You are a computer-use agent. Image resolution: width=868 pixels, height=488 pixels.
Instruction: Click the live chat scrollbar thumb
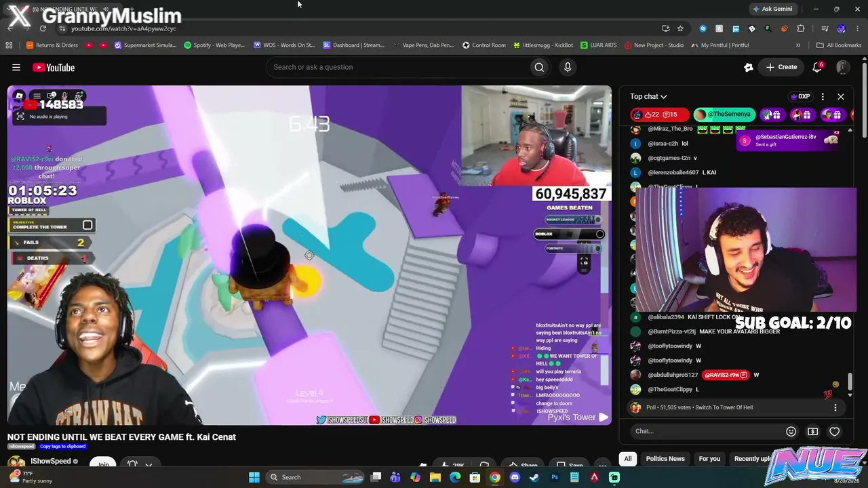tap(849, 382)
